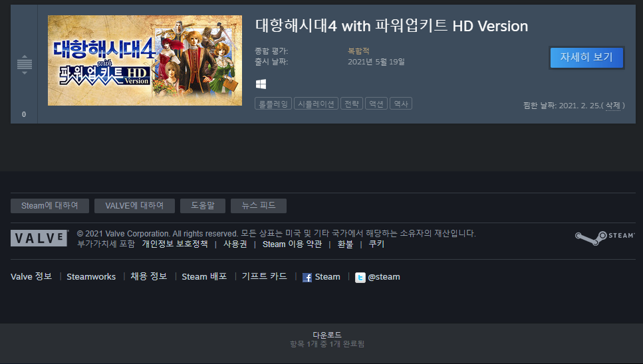643x364 pixels.
Task: Click the Steam logo in footer
Action: point(604,238)
